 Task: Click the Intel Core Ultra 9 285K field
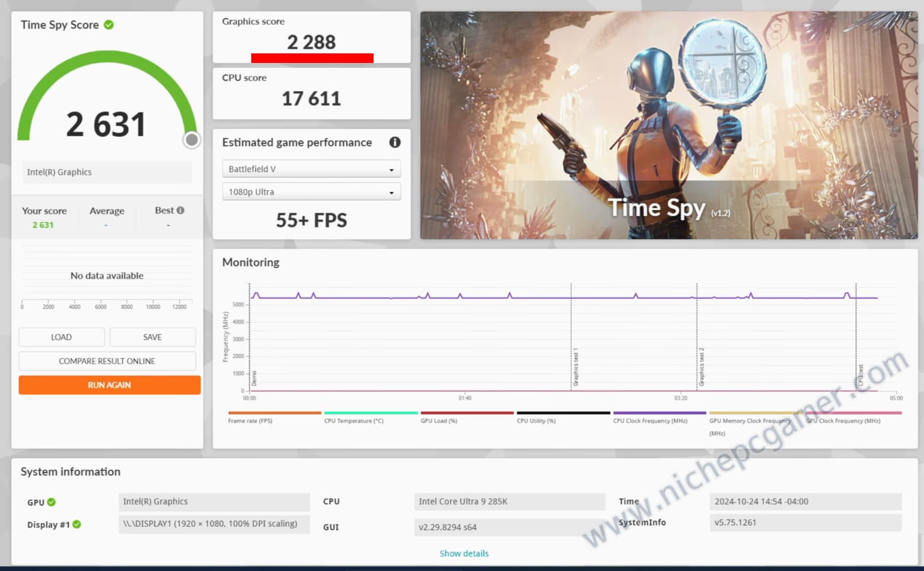(510, 501)
